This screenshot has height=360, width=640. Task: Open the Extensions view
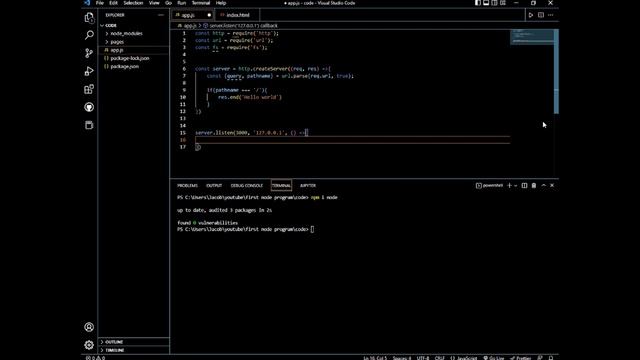point(89,89)
